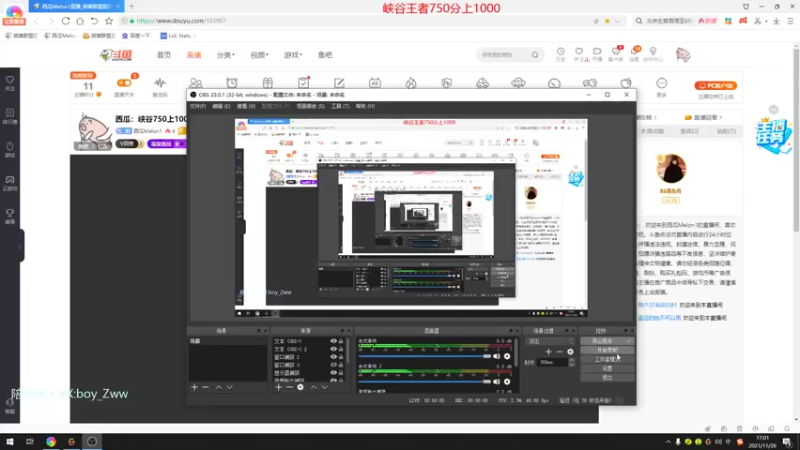Open the more options ellipsis icon
The height and width of the screenshot is (450, 800).
click(661, 83)
